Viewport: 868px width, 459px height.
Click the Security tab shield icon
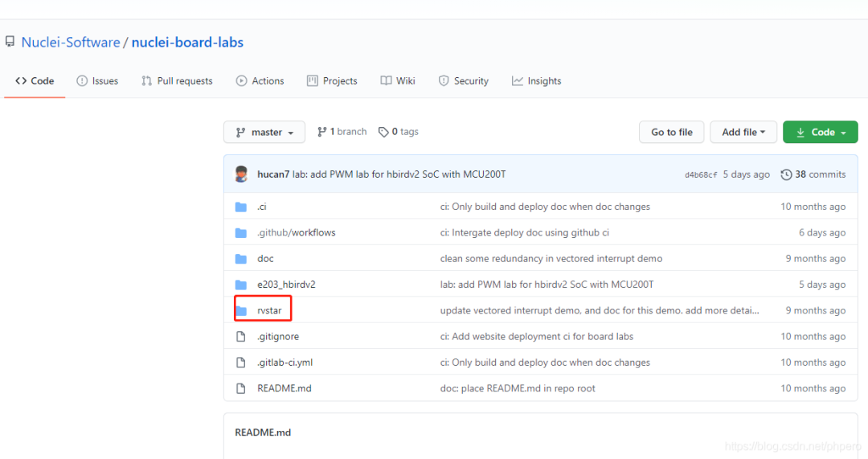pos(444,81)
